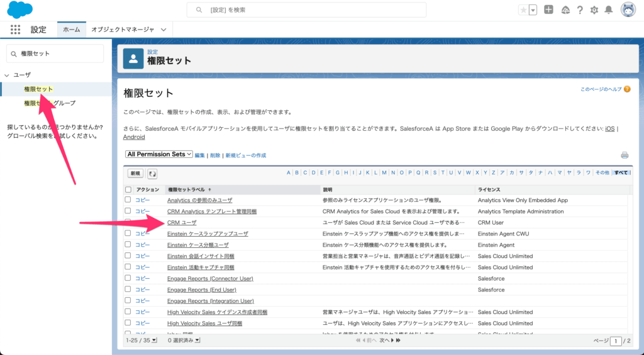Click the 編集 view link
644x355 pixels.
coord(199,155)
